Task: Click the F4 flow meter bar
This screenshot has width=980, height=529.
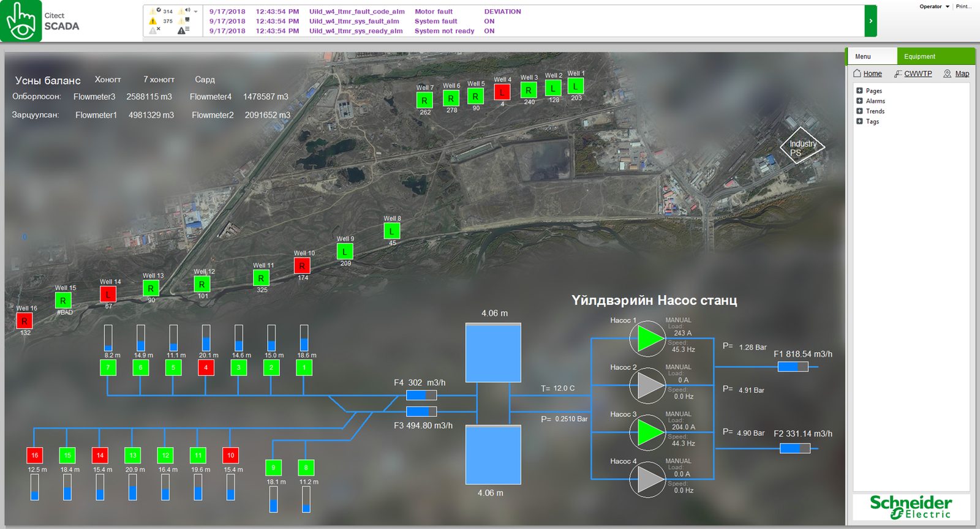Action: click(x=421, y=396)
